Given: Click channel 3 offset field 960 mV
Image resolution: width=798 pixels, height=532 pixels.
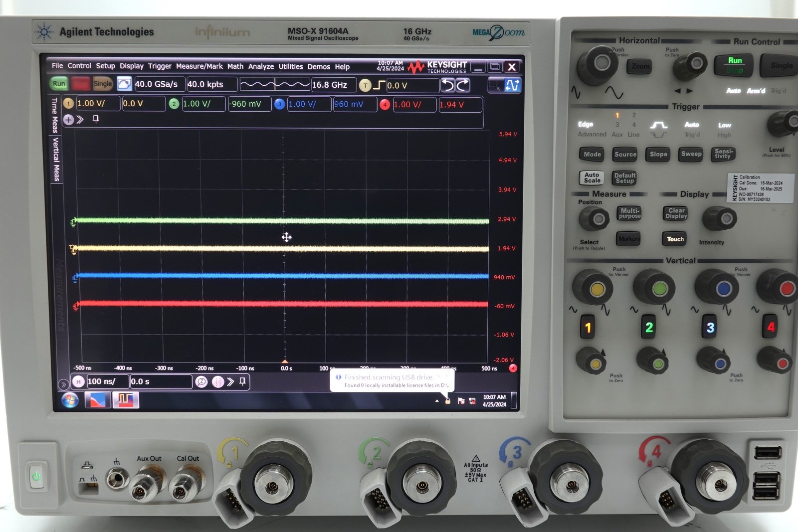Looking at the screenshot, I should click(355, 104).
